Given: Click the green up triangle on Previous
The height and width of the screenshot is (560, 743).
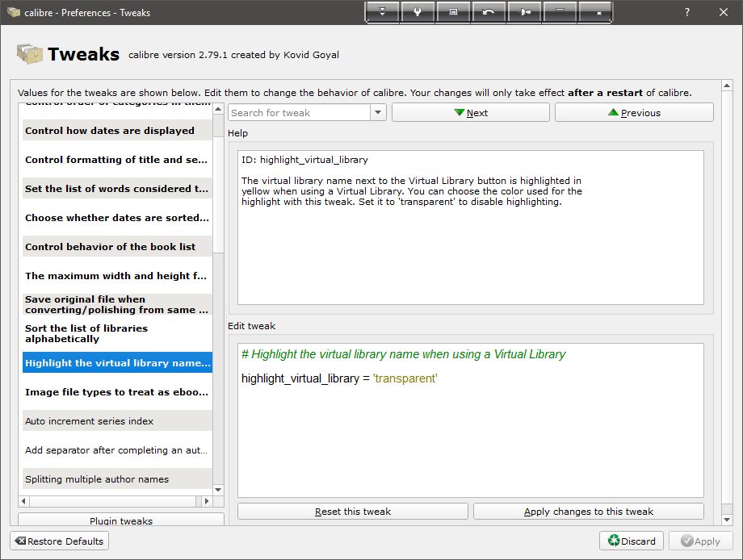Looking at the screenshot, I should click(x=613, y=112).
